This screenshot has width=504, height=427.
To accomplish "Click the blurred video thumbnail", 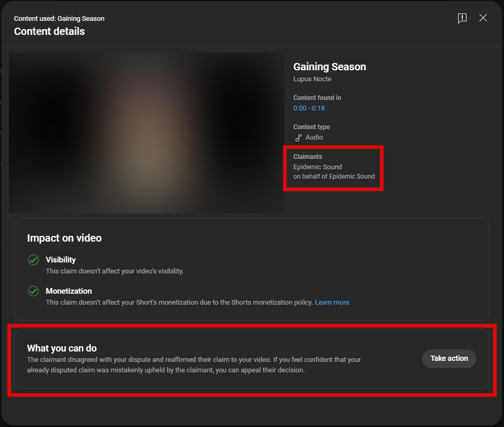I will click(146, 133).
